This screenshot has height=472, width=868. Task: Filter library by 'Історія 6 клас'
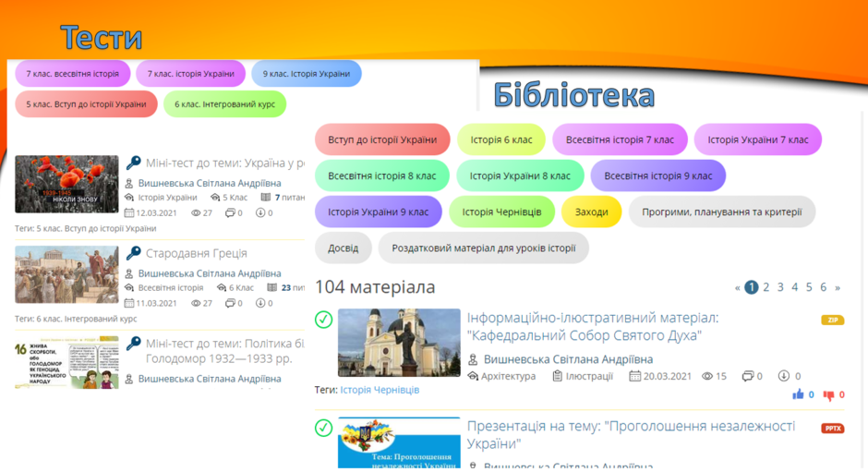501,139
